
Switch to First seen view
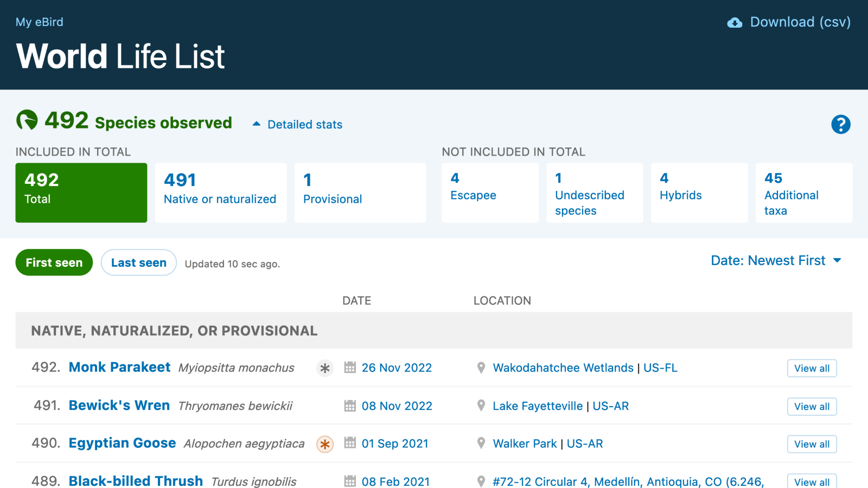coord(54,262)
